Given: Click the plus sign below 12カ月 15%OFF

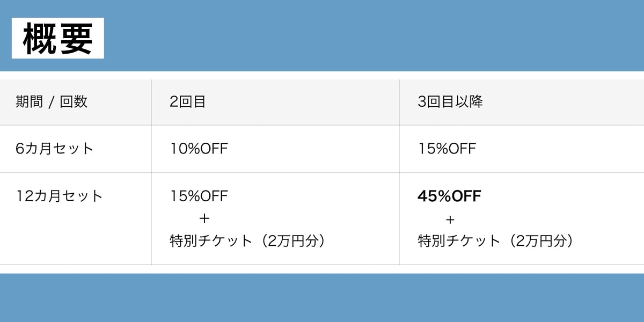Looking at the screenshot, I should pyautogui.click(x=204, y=219).
